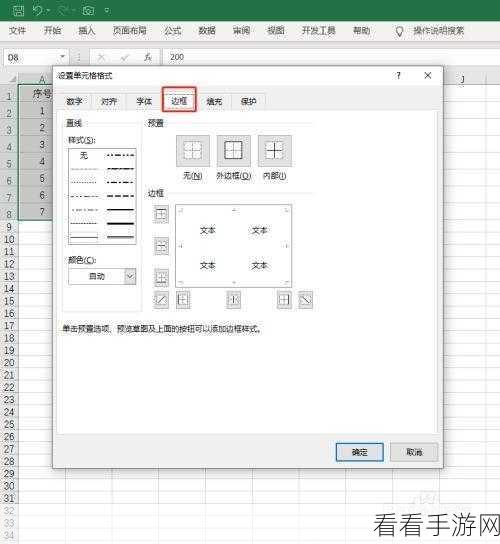500x544 pixels.
Task: Click the 内部(I) preset border icon
Action: (x=274, y=151)
